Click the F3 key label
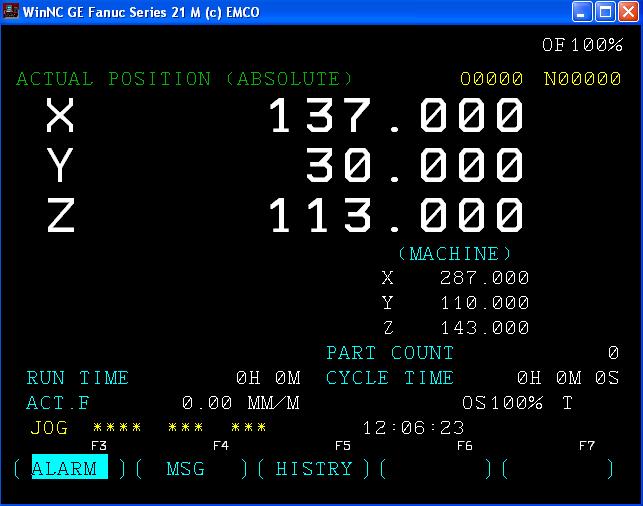This screenshot has width=643, height=506. point(99,446)
